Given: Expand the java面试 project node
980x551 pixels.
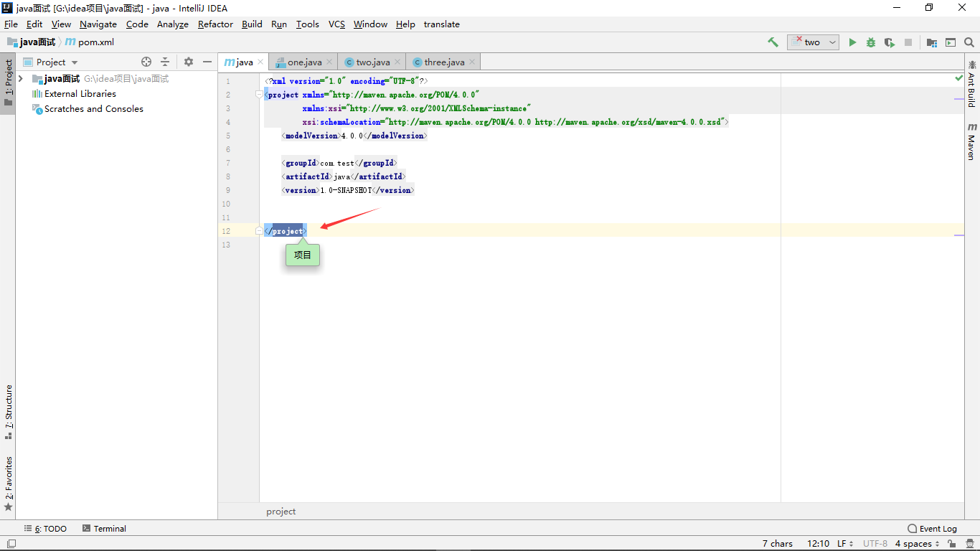Looking at the screenshot, I should 20,78.
